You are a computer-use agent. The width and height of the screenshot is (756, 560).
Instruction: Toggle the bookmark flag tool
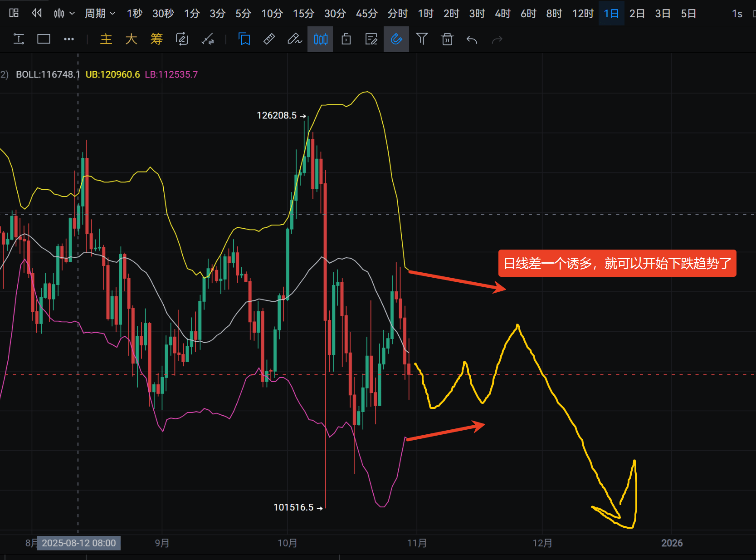point(244,39)
